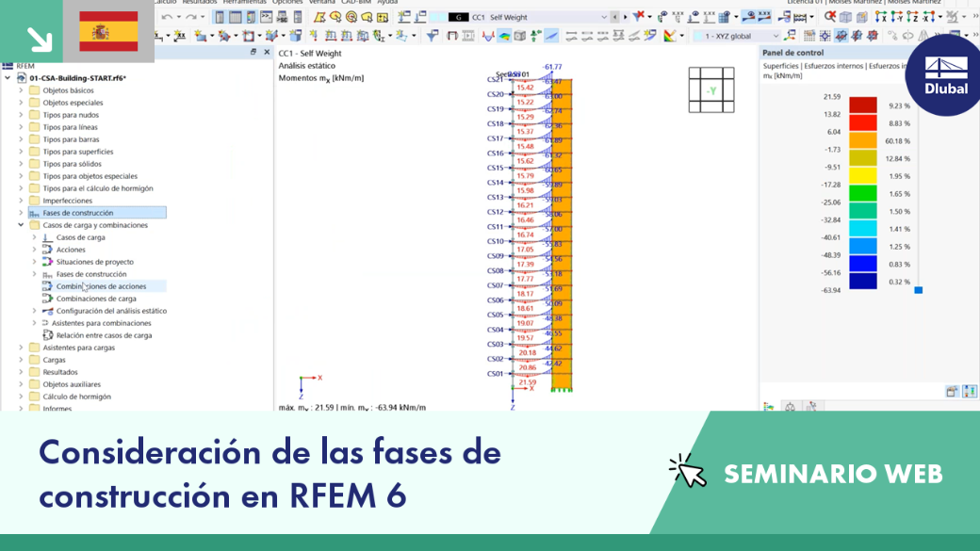Click the undo arrow icon
Image resolution: width=980 pixels, height=551 pixels.
(167, 18)
